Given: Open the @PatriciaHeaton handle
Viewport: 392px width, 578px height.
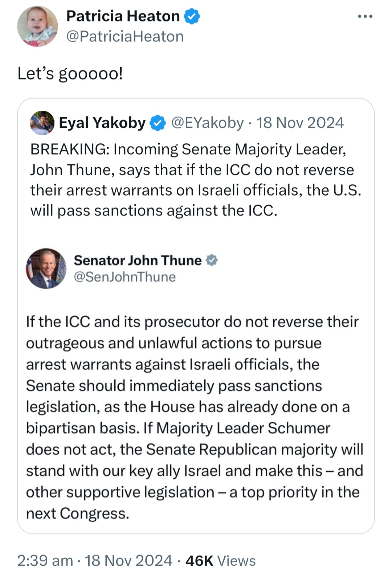Looking at the screenshot, I should 125,37.
